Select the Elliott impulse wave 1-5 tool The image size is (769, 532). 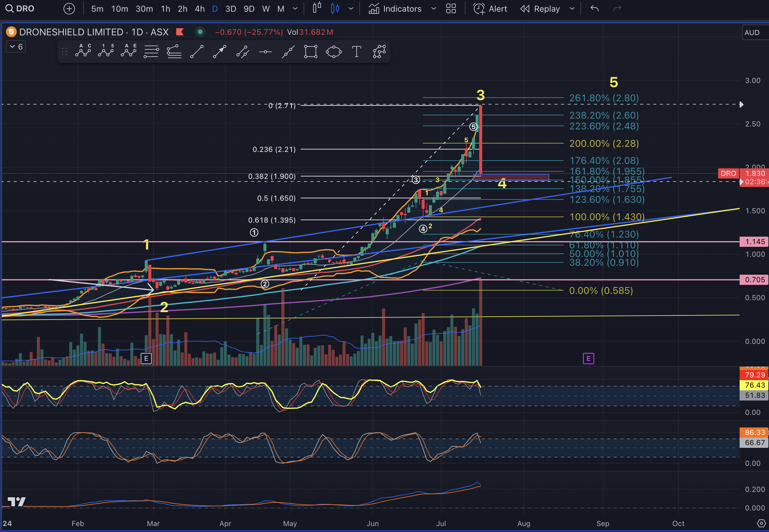[x=106, y=51]
